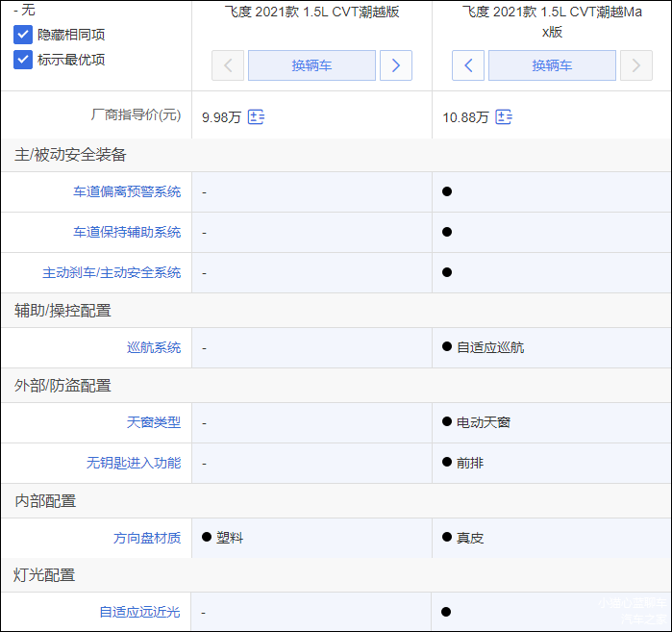Click 换辆车 button for 潮越版

(311, 65)
